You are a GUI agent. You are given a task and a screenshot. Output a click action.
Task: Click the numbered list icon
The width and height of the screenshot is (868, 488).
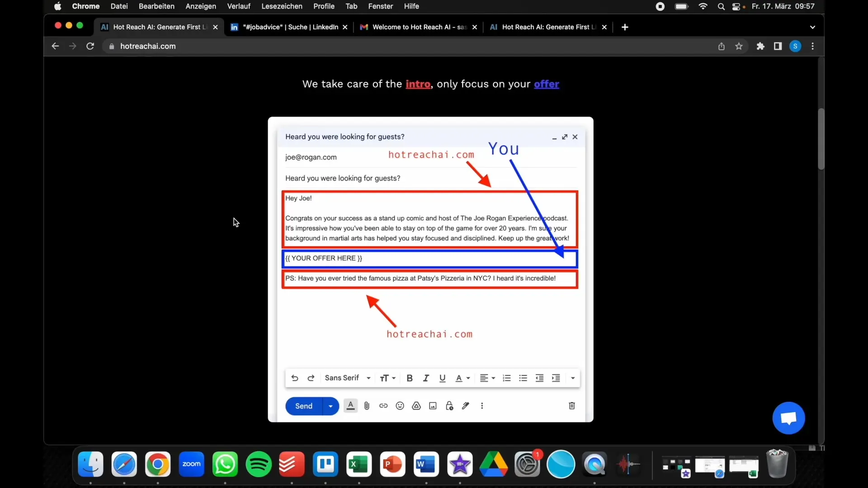[506, 378]
